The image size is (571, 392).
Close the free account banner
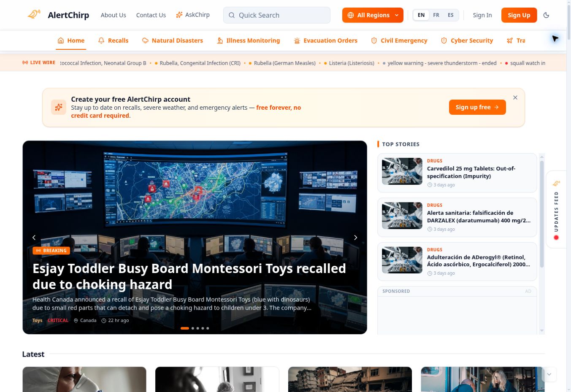click(515, 97)
